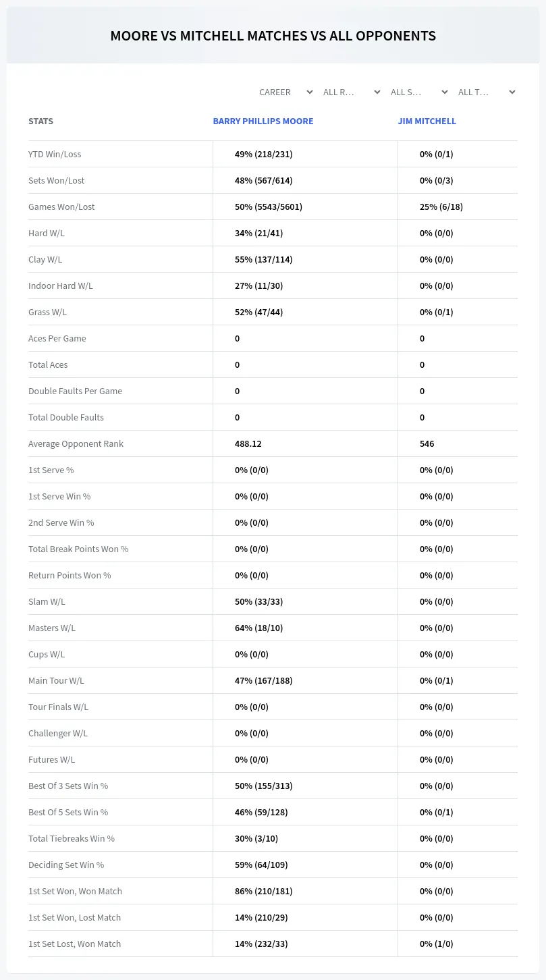Open the ALL S... filter dropdown
The width and height of the screenshot is (546, 980).
(x=419, y=92)
